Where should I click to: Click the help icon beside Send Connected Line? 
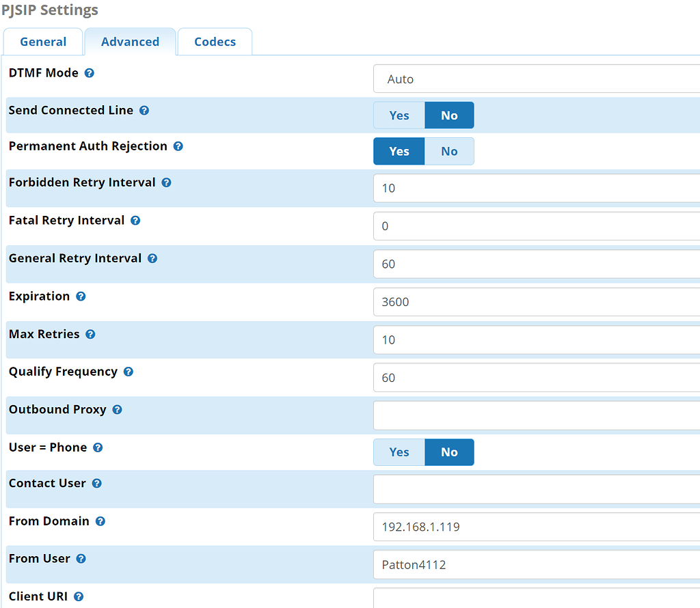(x=144, y=109)
